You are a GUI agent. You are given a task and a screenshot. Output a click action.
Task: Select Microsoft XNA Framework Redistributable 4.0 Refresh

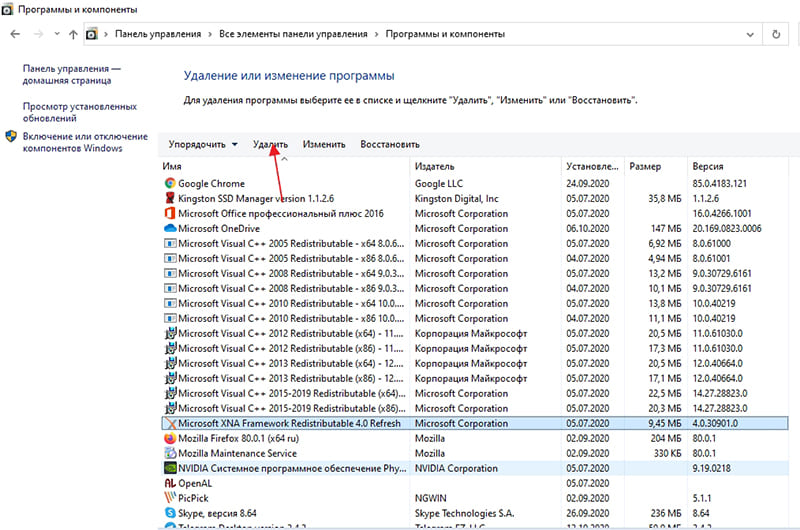tap(289, 423)
